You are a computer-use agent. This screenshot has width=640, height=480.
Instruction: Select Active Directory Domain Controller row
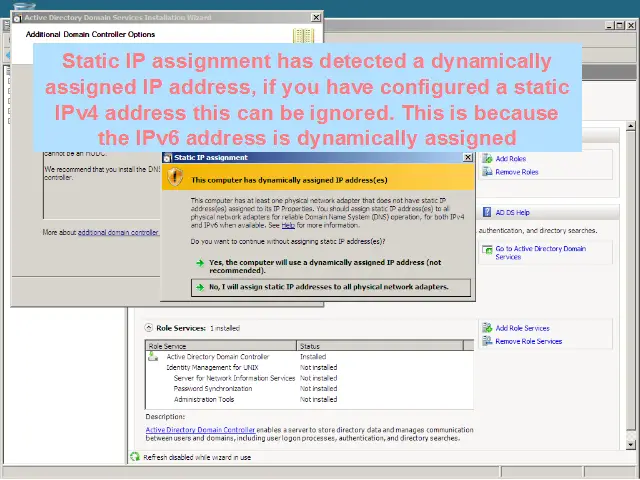[x=309, y=357]
